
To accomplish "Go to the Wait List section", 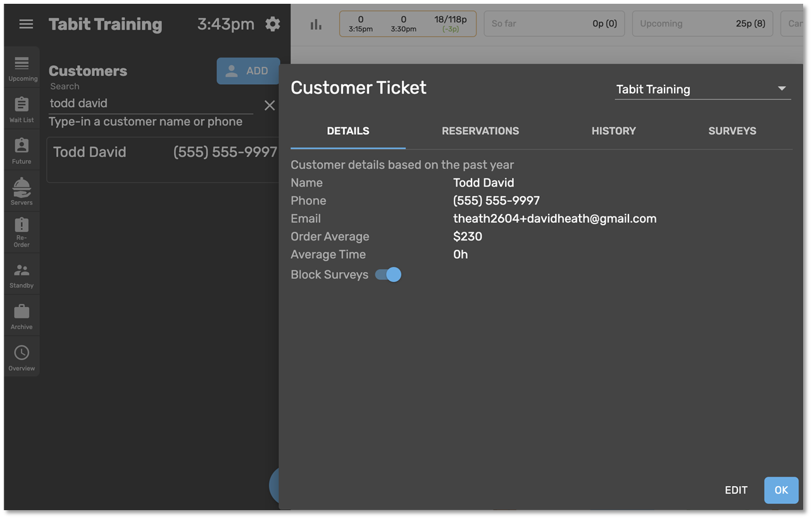I will (x=22, y=109).
